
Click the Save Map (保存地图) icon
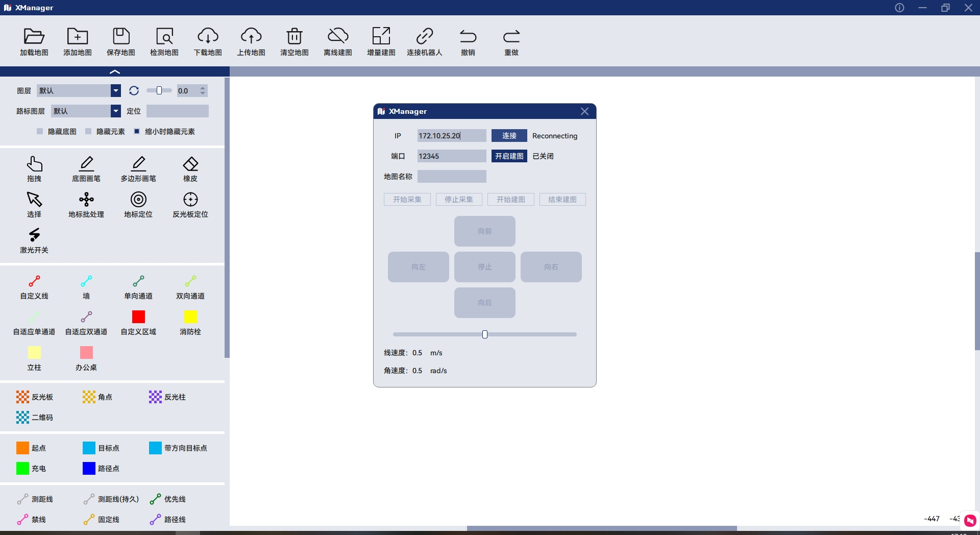121,37
